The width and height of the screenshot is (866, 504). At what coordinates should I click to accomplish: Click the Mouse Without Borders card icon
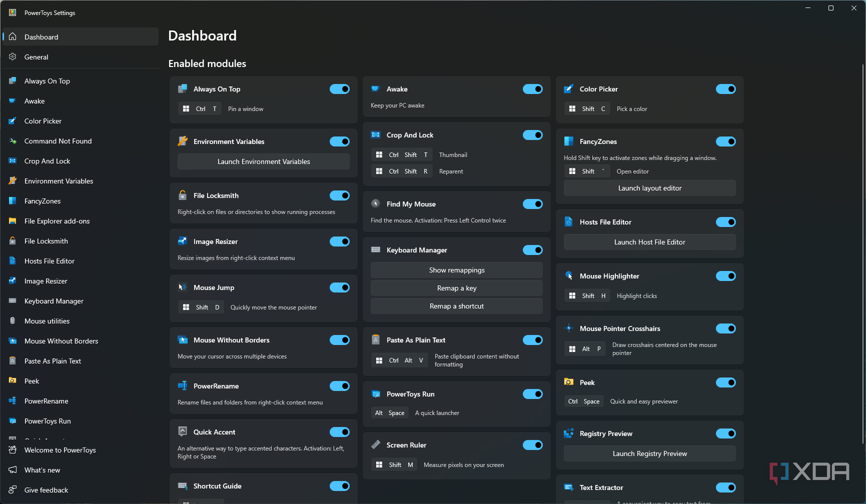coord(183,340)
